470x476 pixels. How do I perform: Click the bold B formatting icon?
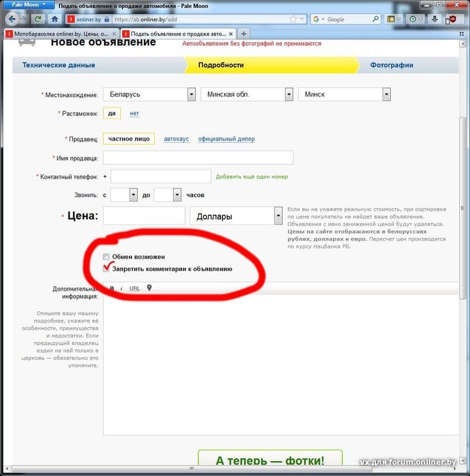coord(112,289)
